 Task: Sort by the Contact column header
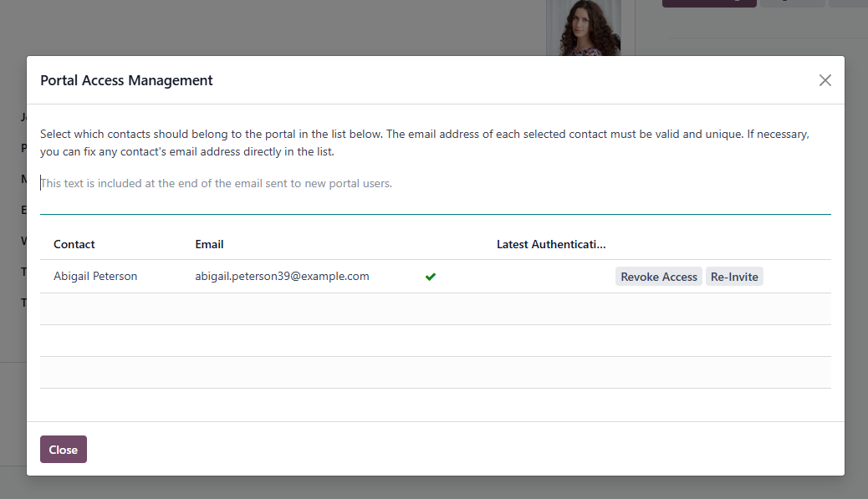(x=74, y=244)
